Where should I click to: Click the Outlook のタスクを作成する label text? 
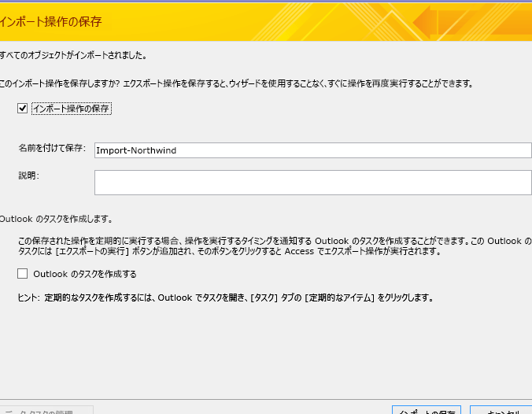(x=84, y=274)
